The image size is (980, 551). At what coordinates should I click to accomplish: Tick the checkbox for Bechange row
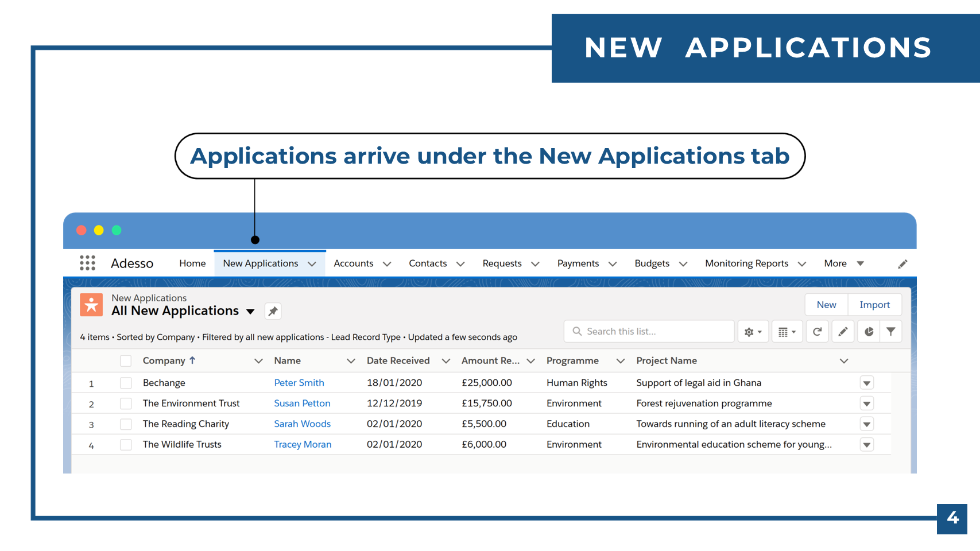(126, 383)
